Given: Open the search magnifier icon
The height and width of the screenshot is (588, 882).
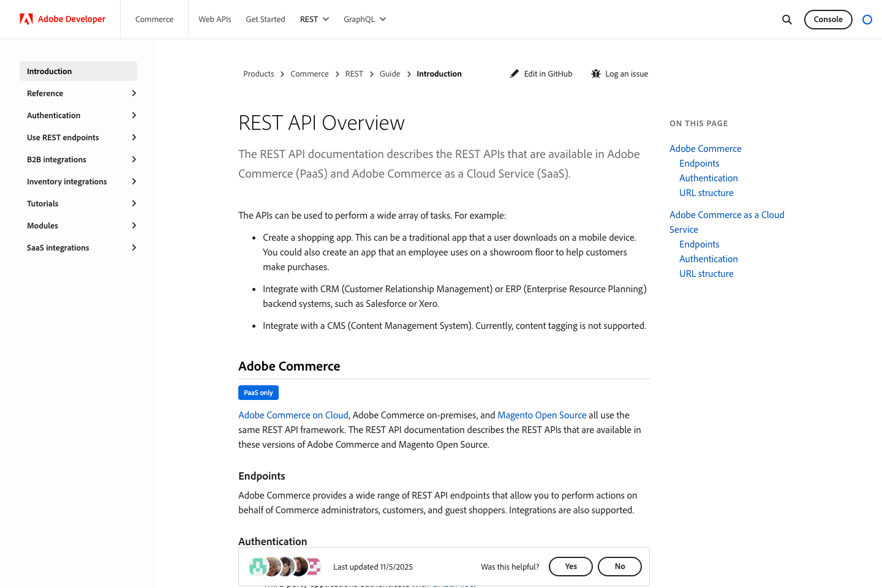Looking at the screenshot, I should point(786,19).
